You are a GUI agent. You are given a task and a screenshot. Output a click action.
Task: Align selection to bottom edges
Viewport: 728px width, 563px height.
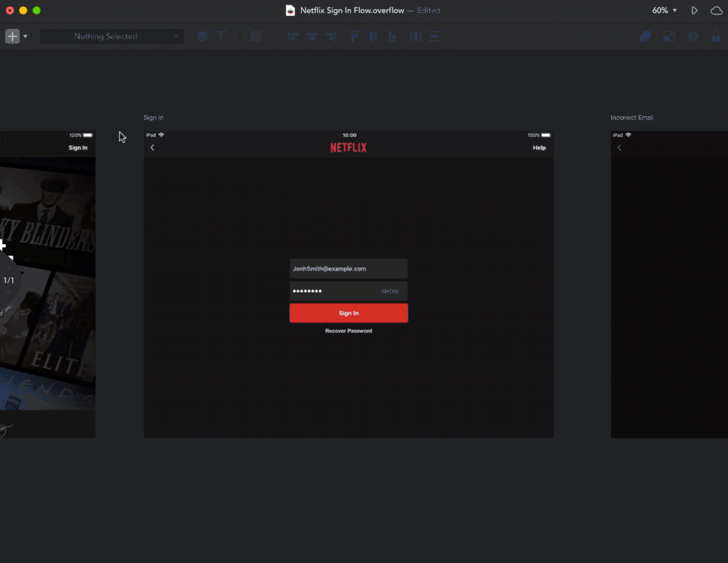(392, 36)
